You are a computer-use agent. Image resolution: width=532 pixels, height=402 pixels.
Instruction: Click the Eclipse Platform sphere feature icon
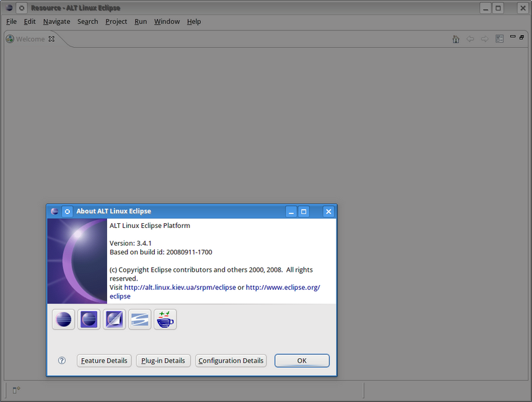pyautogui.click(x=63, y=320)
